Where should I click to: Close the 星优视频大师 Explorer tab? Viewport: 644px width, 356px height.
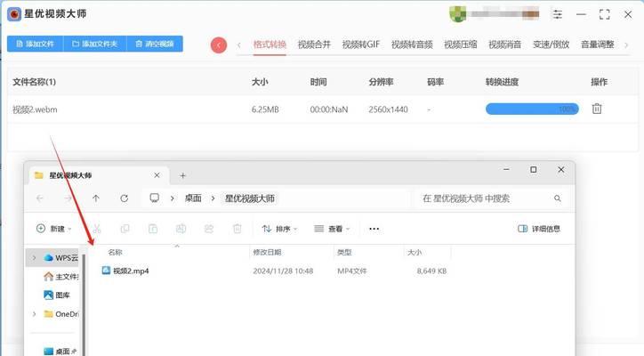pos(157,175)
